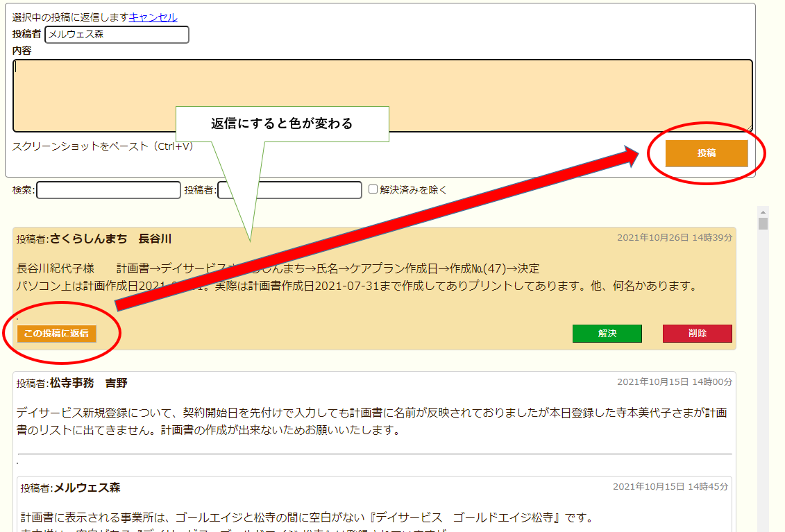785x532 pixels.
Task: Click the 2021年10月26日 14時39分 timestamp
Action: click(x=674, y=238)
